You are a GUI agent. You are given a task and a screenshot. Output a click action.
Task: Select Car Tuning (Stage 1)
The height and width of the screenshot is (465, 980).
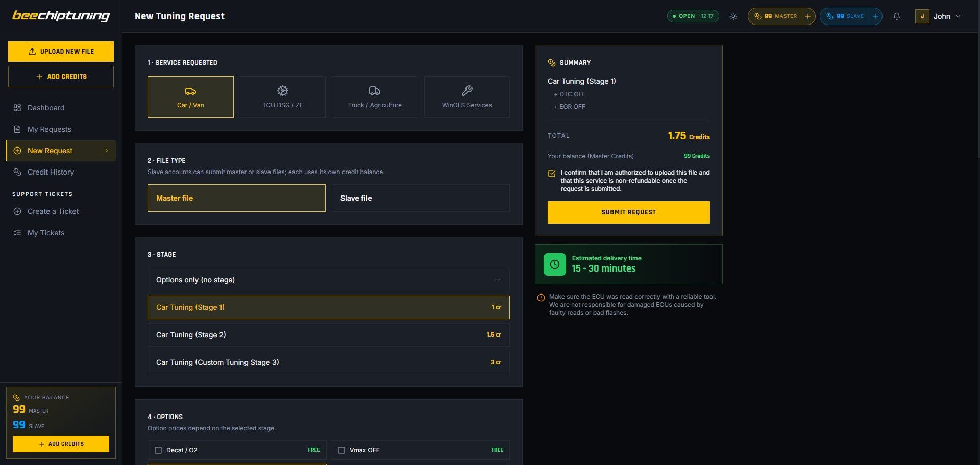click(329, 307)
